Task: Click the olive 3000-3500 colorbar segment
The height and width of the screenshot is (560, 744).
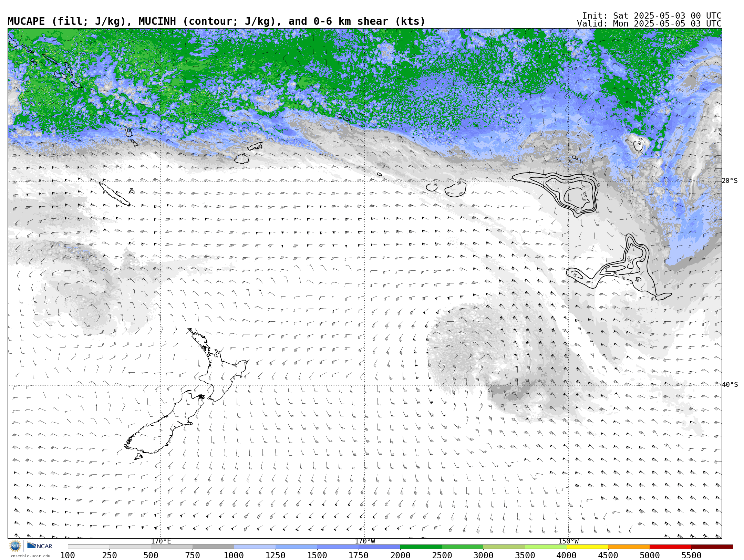Action: tap(504, 547)
